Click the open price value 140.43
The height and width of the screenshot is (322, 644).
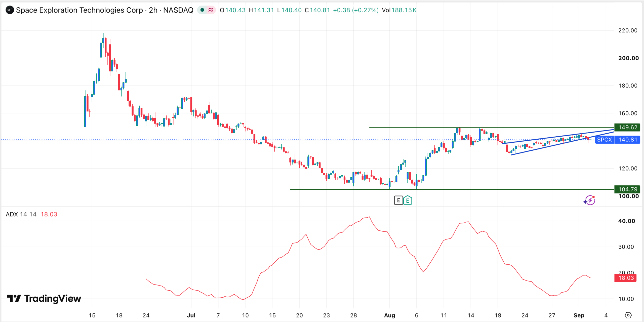click(235, 10)
